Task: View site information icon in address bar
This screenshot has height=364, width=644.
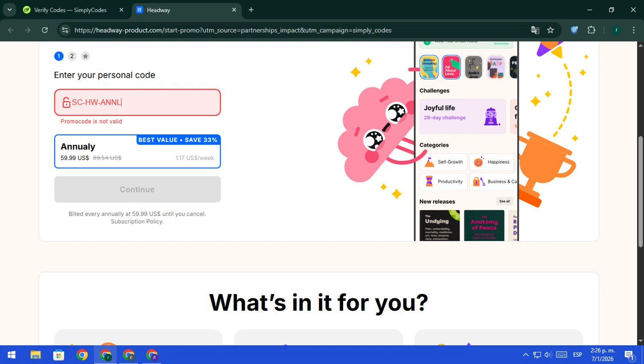Action: [65, 30]
